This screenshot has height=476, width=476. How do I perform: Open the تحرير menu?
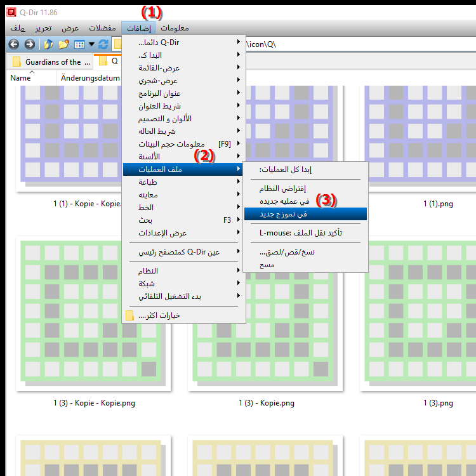43,28
